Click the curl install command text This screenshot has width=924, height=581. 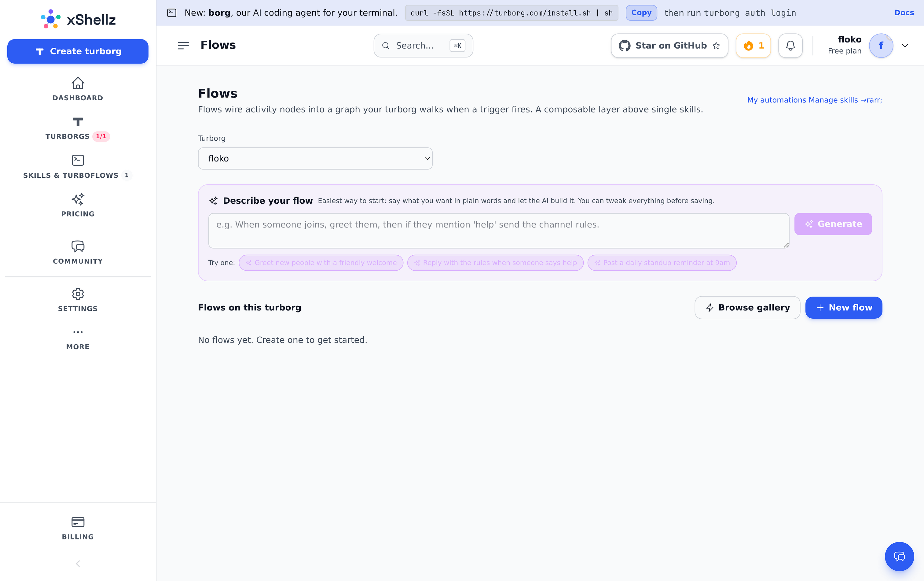(512, 13)
